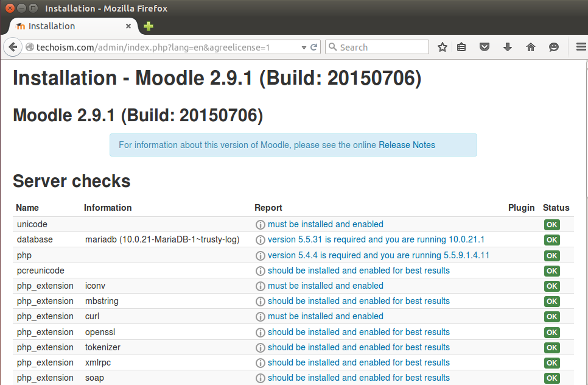This screenshot has width=588, height=385.
Task: Click the 'mbstring' information cell
Action: 102,301
